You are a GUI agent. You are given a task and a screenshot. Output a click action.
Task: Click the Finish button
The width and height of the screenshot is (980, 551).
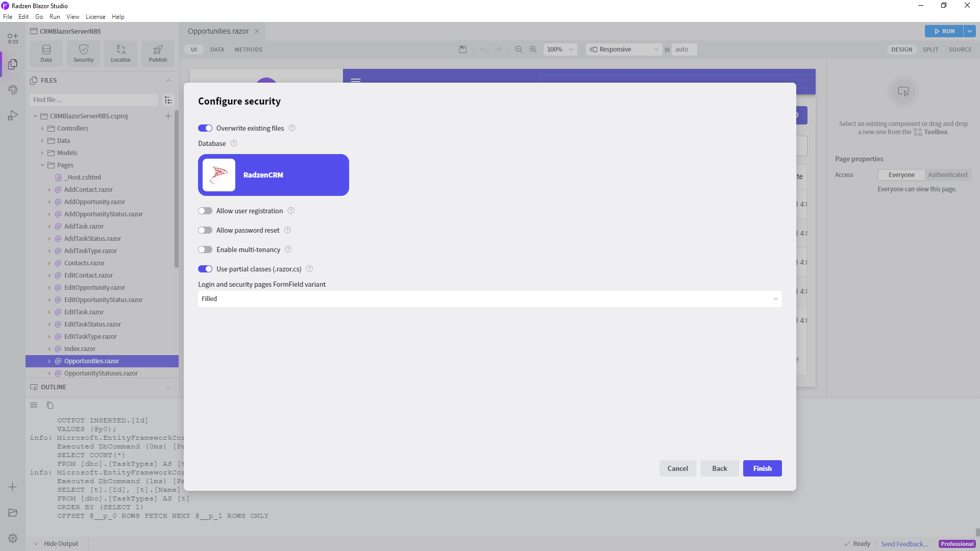(763, 468)
